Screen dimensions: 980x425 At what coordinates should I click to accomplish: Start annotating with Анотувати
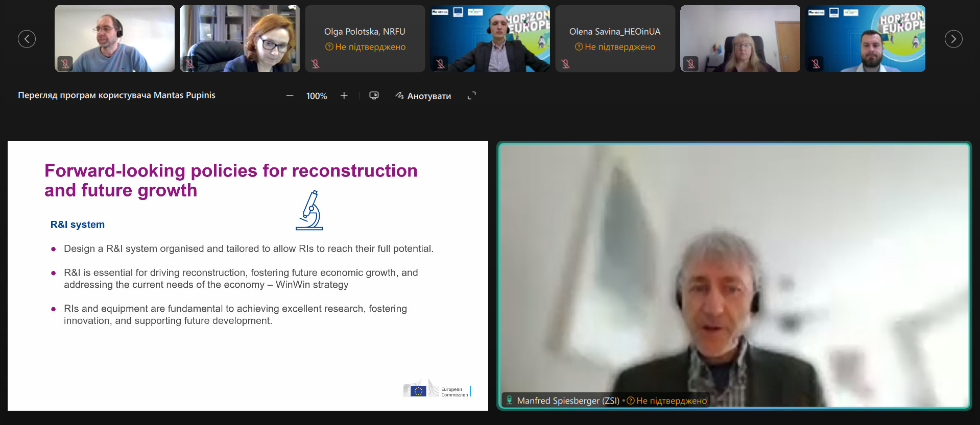click(423, 95)
